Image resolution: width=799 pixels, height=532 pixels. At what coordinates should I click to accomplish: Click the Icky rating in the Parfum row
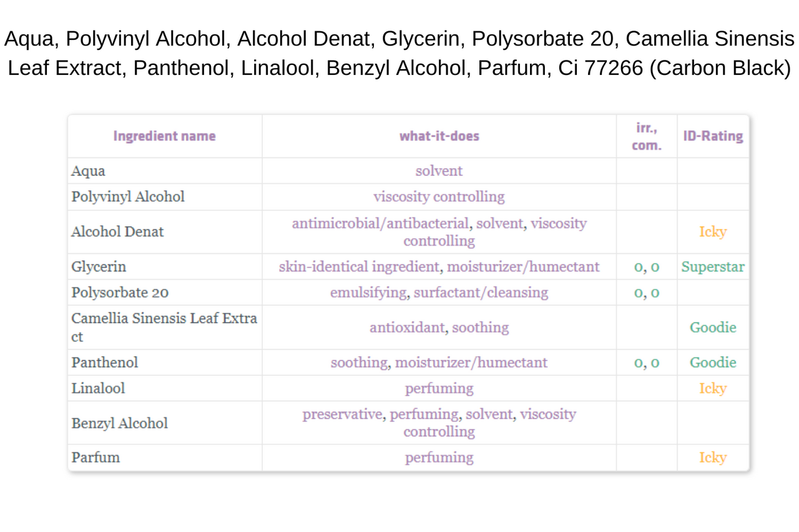(x=712, y=457)
